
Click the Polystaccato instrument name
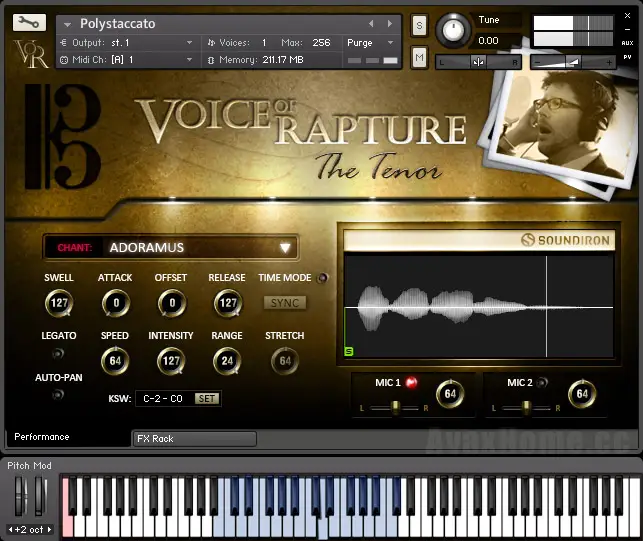point(118,24)
